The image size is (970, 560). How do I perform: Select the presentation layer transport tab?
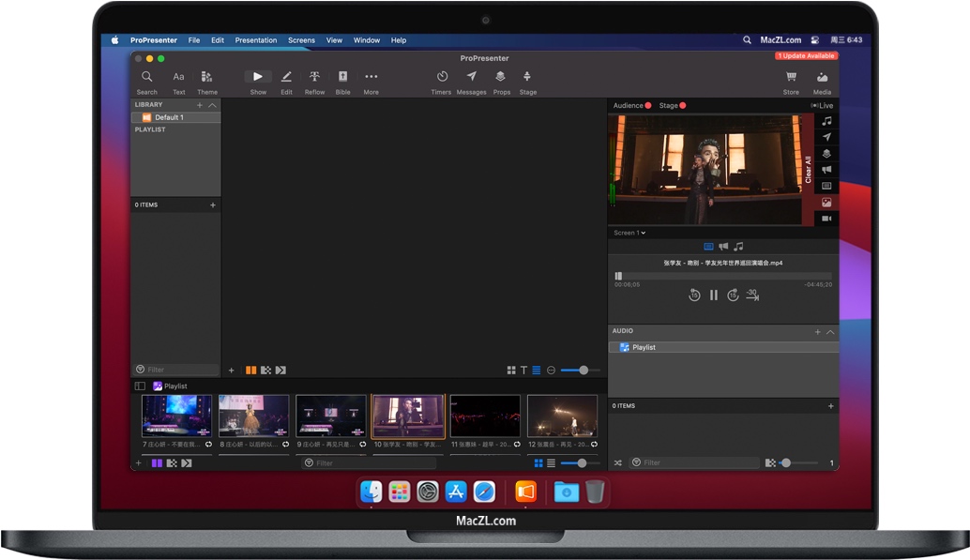pyautogui.click(x=708, y=247)
